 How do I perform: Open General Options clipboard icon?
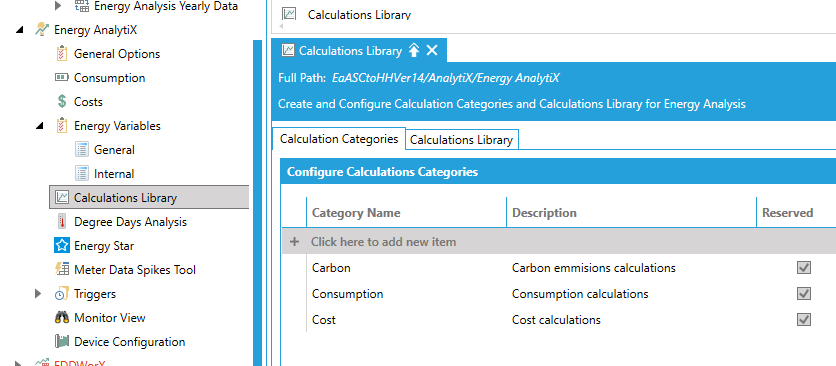pos(61,54)
